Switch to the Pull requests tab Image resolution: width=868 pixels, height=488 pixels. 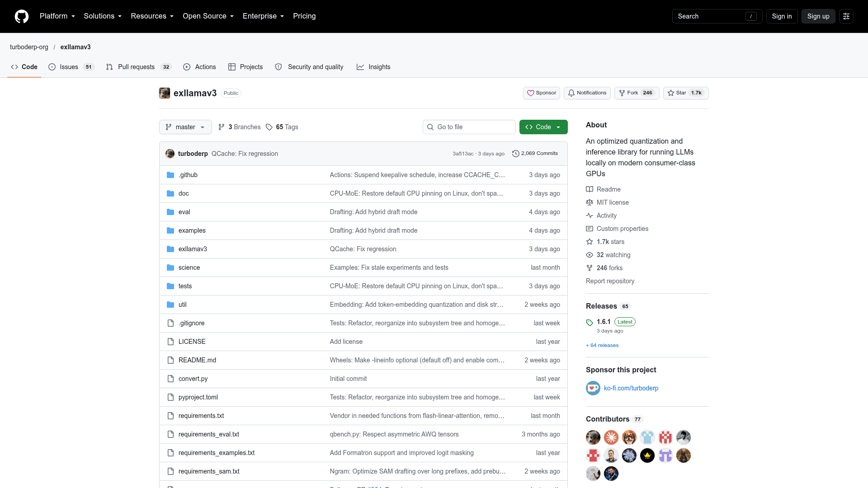139,67
